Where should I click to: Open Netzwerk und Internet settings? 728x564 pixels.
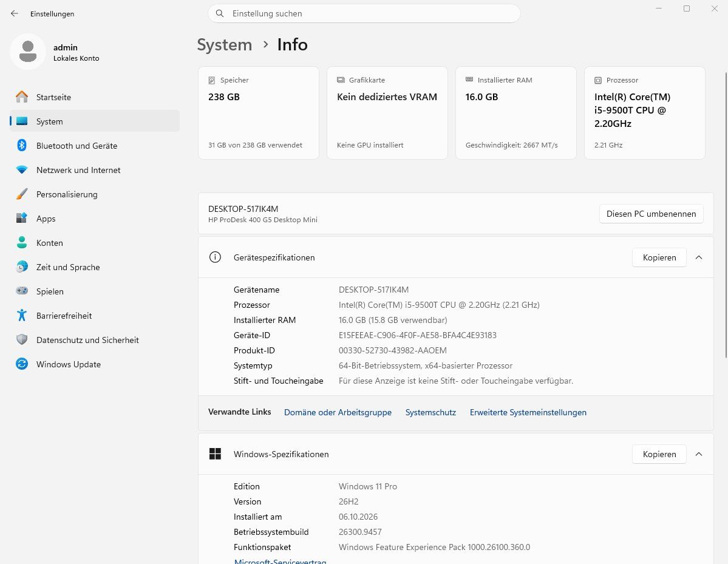[95, 170]
